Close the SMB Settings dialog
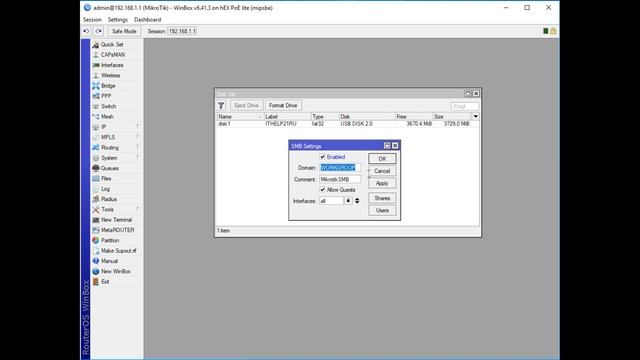Viewport: 640px width, 360px height. [395, 146]
